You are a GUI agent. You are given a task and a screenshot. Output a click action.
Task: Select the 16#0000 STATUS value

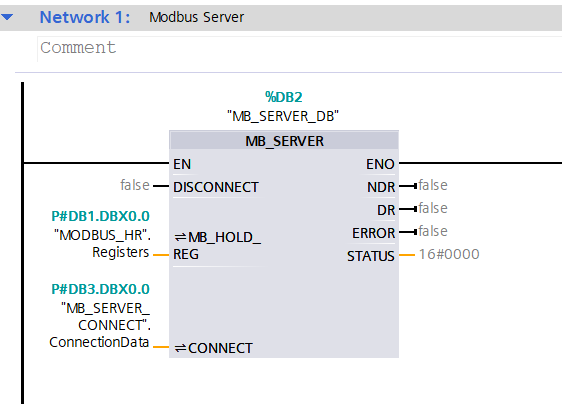pyautogui.click(x=449, y=254)
